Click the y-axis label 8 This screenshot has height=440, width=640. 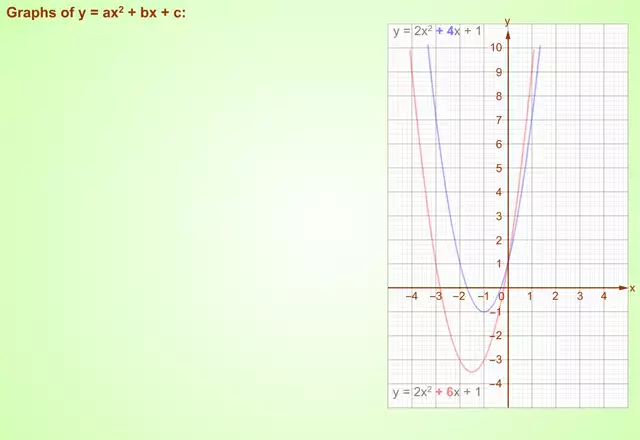coord(499,96)
